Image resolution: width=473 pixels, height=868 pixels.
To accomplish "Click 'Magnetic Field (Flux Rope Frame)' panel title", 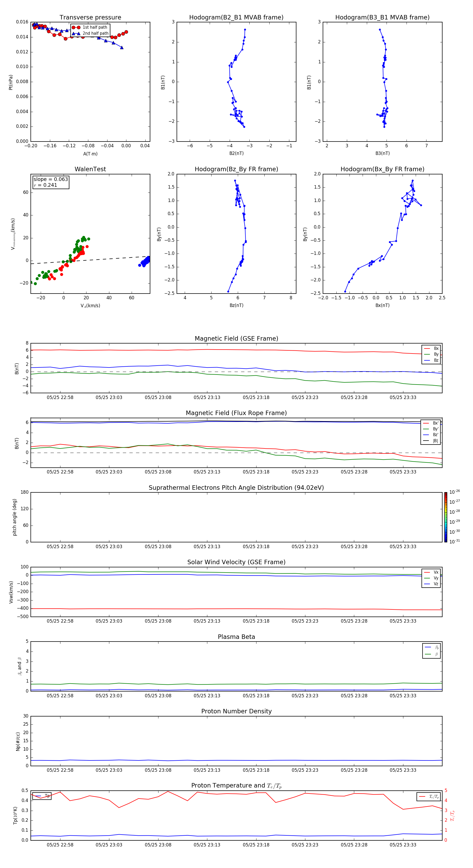I will (x=236, y=413).
